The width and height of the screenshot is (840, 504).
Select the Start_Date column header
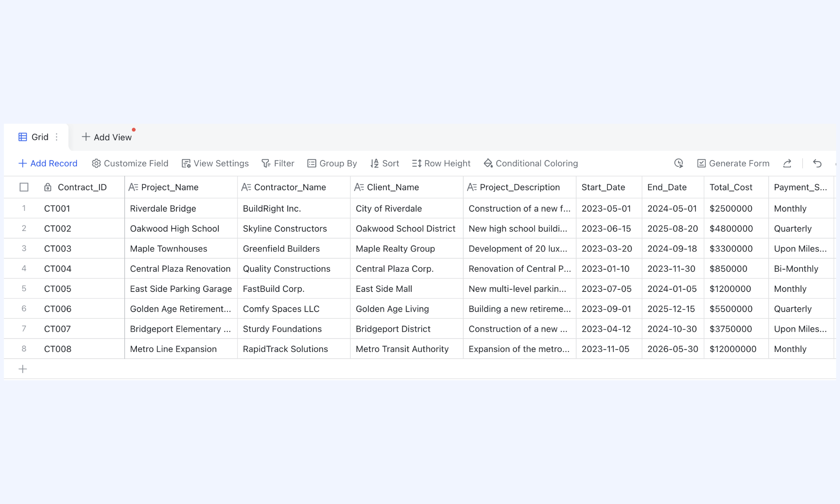[609, 187]
